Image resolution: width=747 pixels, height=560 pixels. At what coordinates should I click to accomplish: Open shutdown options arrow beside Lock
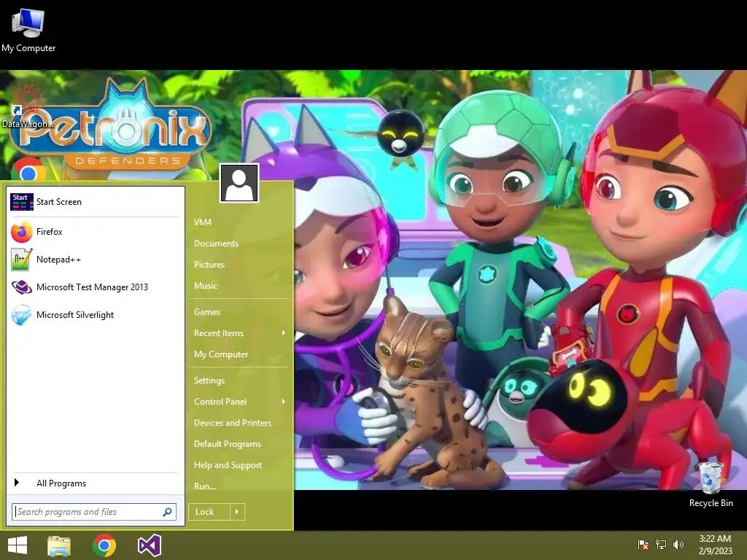pos(237,512)
